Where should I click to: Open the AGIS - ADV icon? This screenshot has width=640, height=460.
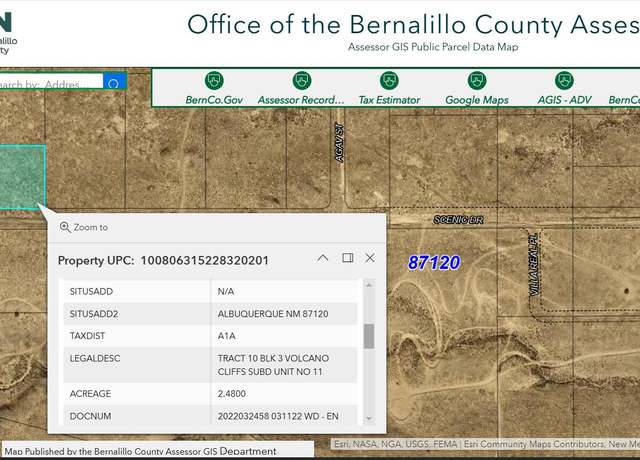(x=564, y=80)
